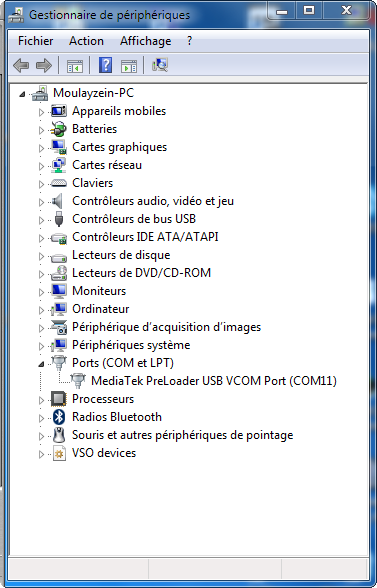The image size is (377, 588).
Task: Click the Périphériques système icon
Action: pos(59,345)
